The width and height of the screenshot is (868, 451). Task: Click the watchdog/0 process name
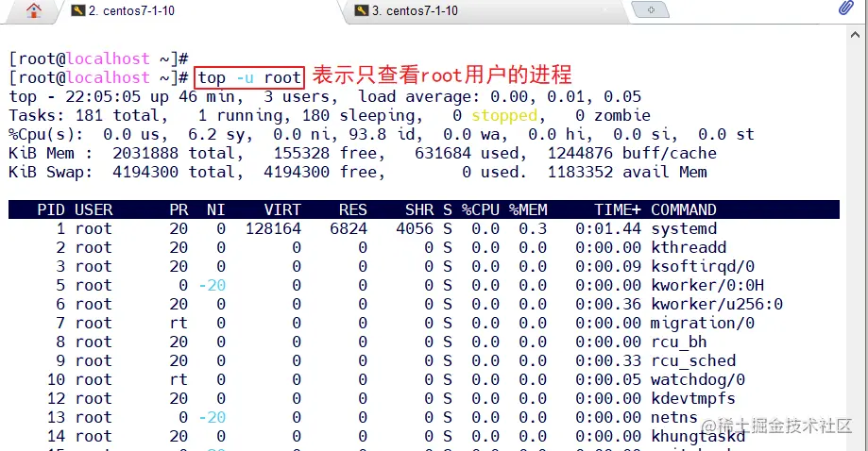click(x=698, y=379)
